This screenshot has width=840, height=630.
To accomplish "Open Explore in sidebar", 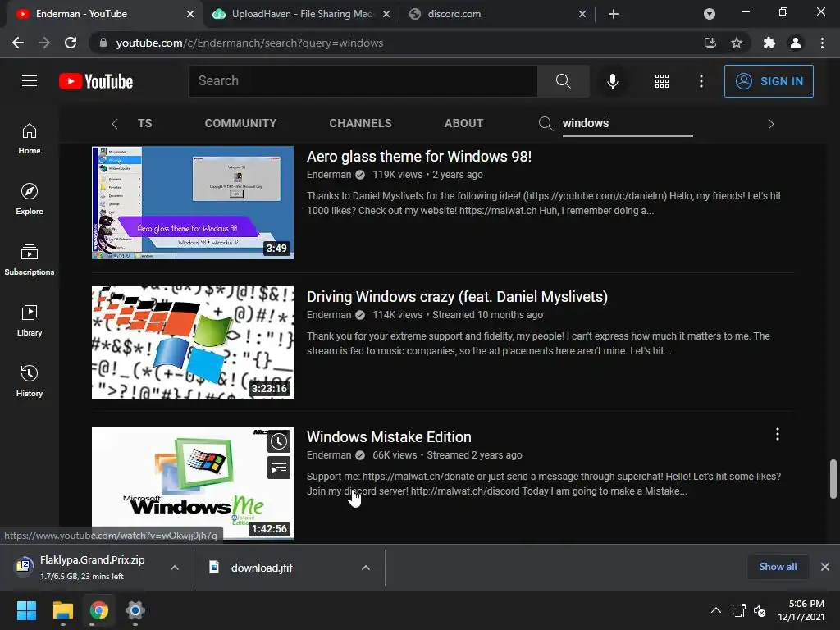I will (30, 199).
